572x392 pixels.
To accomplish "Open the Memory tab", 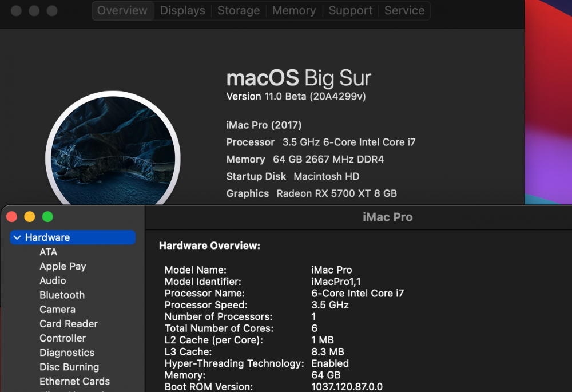I will (294, 10).
